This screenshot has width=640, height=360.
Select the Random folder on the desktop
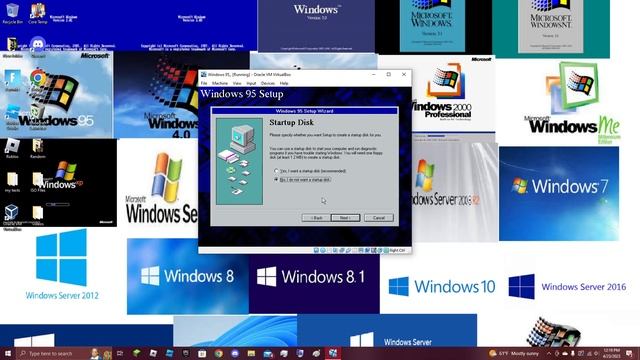pos(38,149)
